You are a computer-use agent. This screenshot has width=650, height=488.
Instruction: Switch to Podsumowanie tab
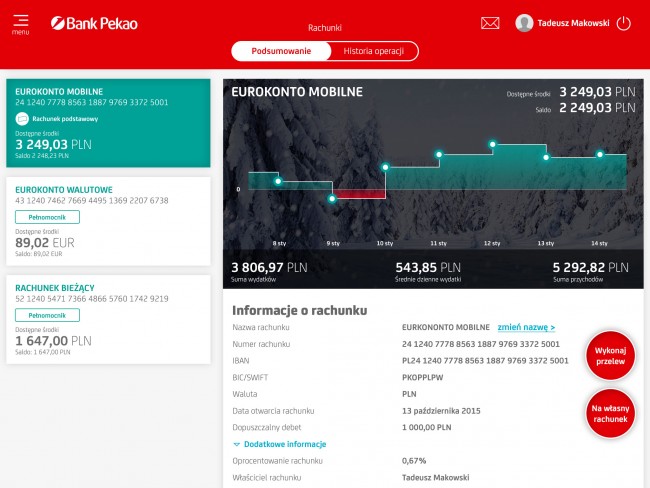coord(281,51)
